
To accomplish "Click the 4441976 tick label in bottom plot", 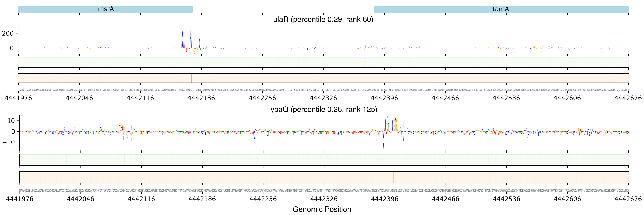I will click(20, 199).
